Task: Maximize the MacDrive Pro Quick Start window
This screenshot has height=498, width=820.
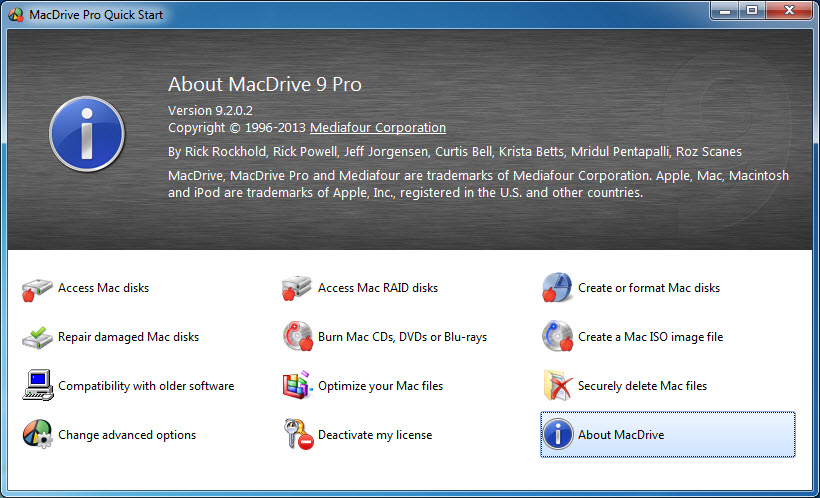Action: tap(752, 10)
